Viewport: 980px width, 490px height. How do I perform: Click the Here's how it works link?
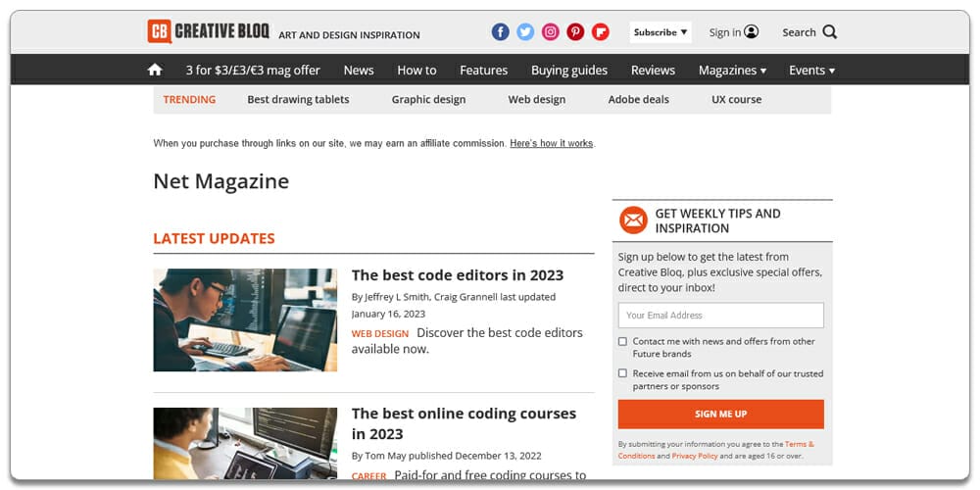[551, 143]
